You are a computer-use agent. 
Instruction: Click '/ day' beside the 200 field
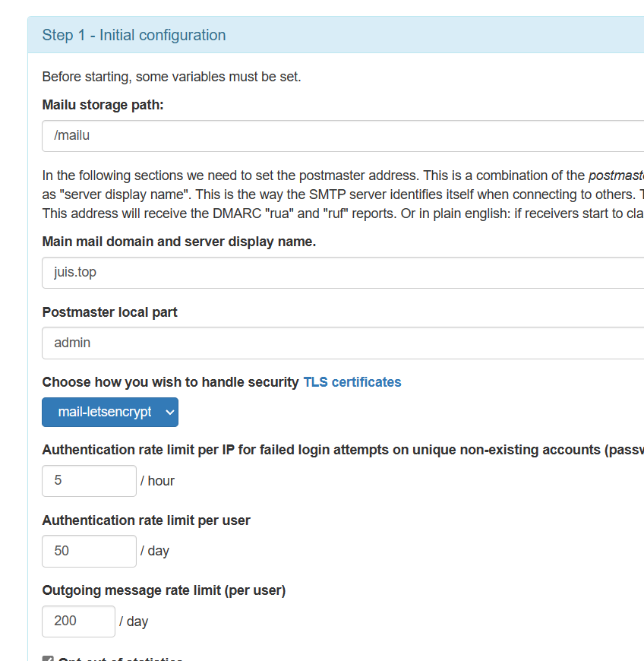[x=134, y=621]
